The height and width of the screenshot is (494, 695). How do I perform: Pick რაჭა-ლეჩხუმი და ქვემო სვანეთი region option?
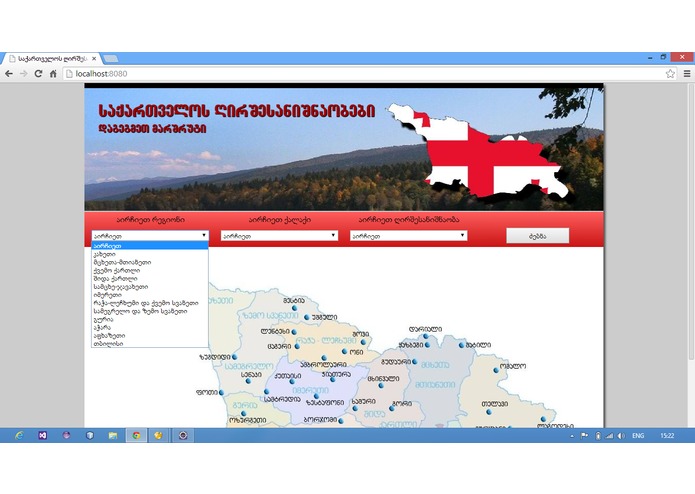click(150, 303)
